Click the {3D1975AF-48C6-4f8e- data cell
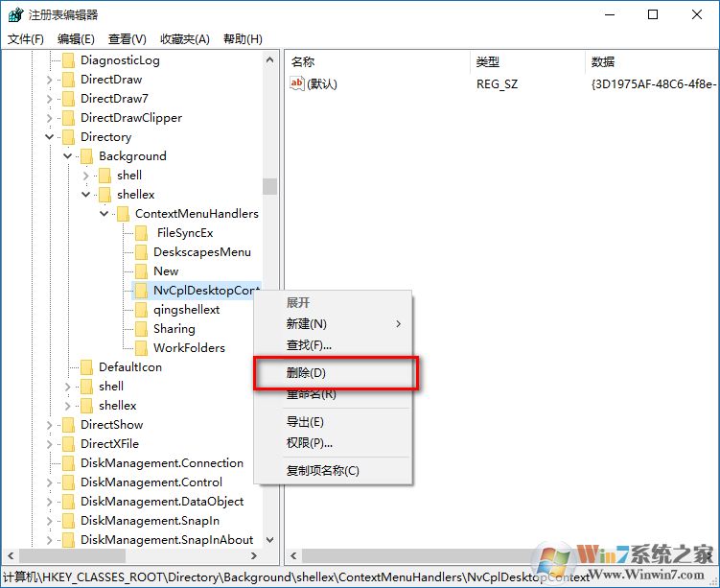Viewport: 720px width, 588px height. point(655,84)
